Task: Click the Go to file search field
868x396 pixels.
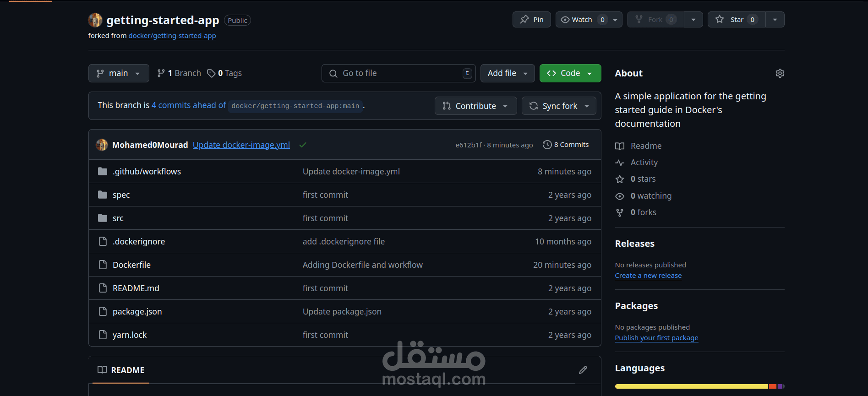Action: (x=399, y=73)
